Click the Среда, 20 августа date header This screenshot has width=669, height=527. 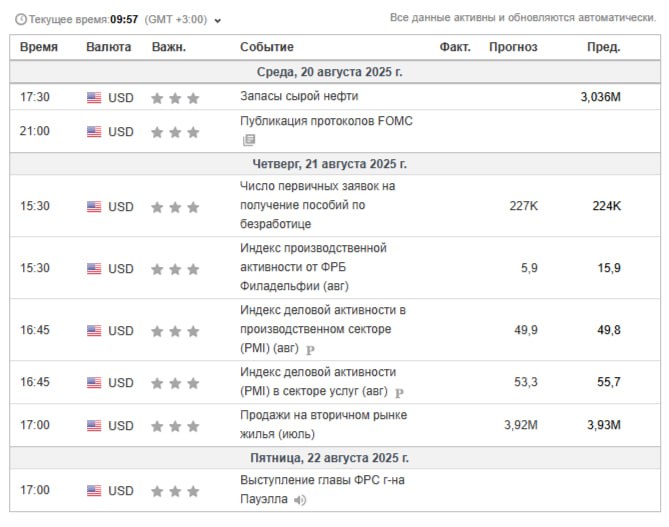329,72
